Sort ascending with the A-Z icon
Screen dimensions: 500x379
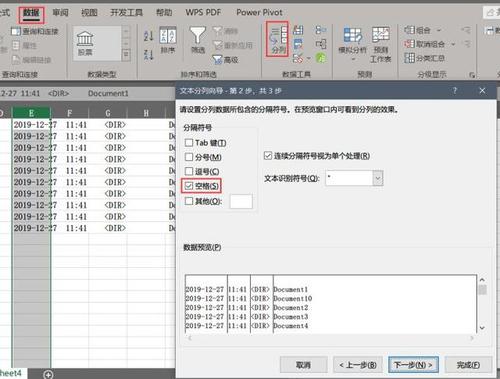pos(148,35)
